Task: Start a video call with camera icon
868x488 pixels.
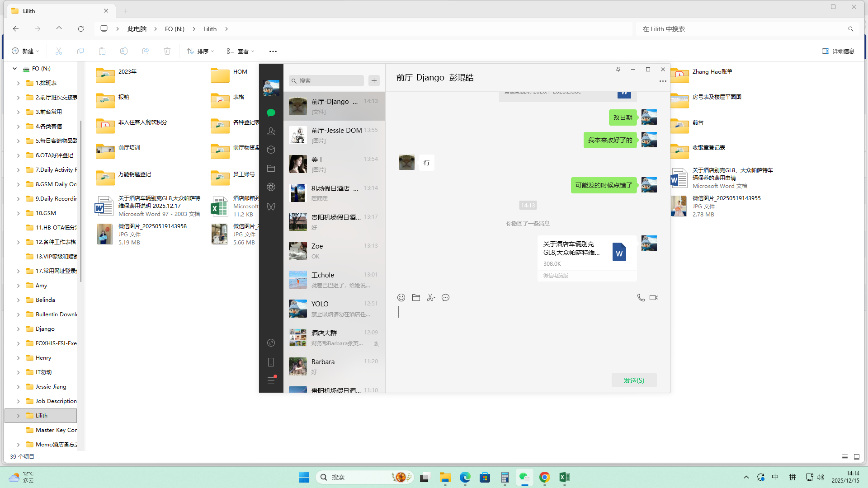Action: coord(654,297)
